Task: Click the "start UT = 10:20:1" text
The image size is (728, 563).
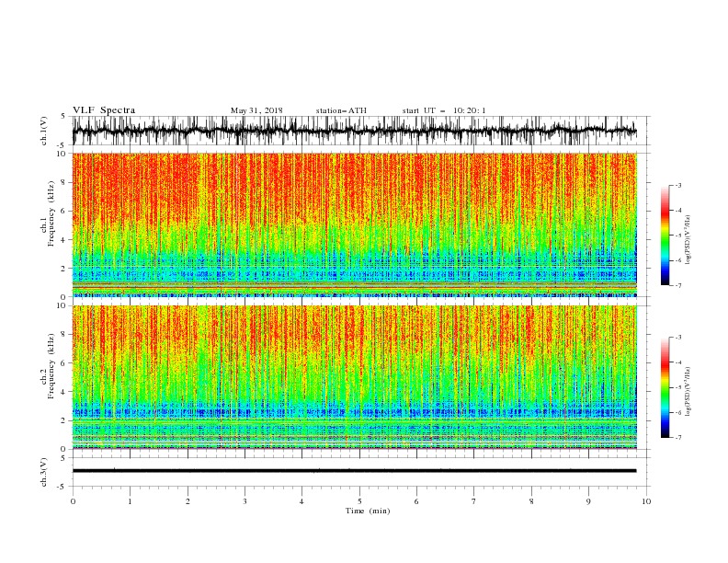Action: tap(444, 110)
